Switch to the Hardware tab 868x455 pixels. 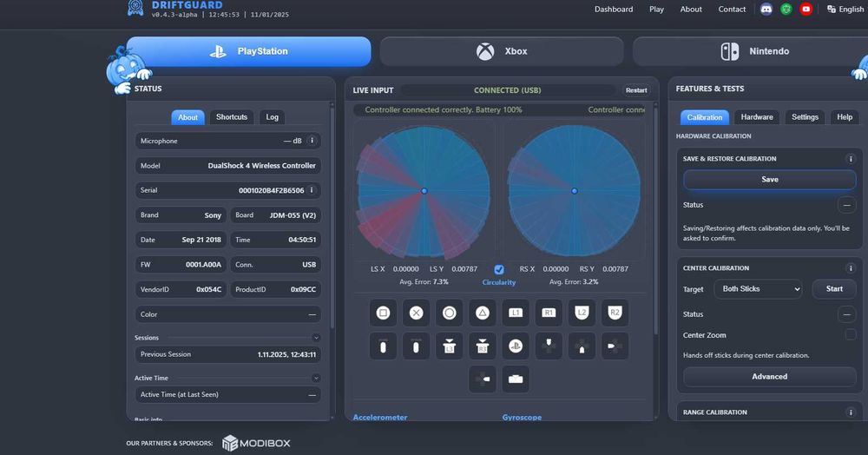click(x=757, y=117)
